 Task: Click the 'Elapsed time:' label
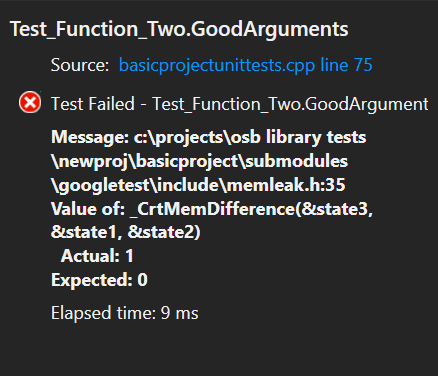click(x=103, y=313)
